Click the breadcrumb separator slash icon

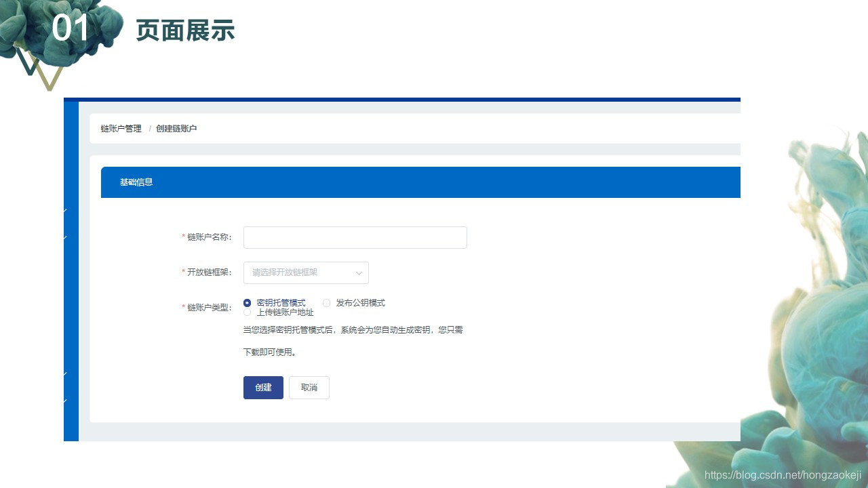pyautogui.click(x=150, y=128)
